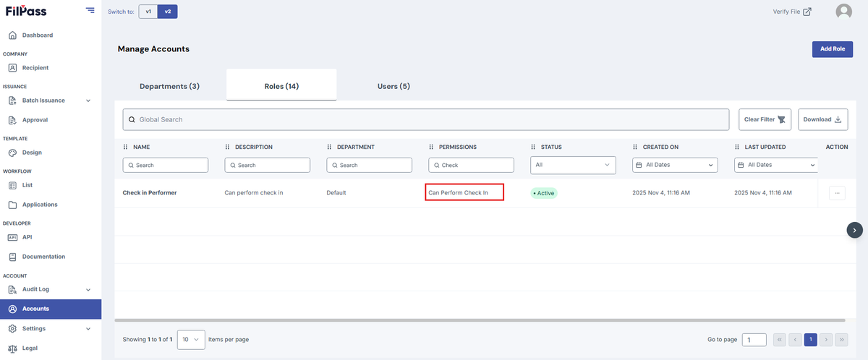
Task: Expand the Settings submenu chevron
Action: pos(88,328)
